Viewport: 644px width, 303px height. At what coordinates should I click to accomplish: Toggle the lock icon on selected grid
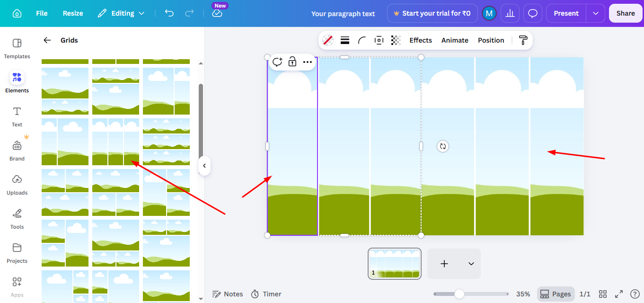(292, 62)
